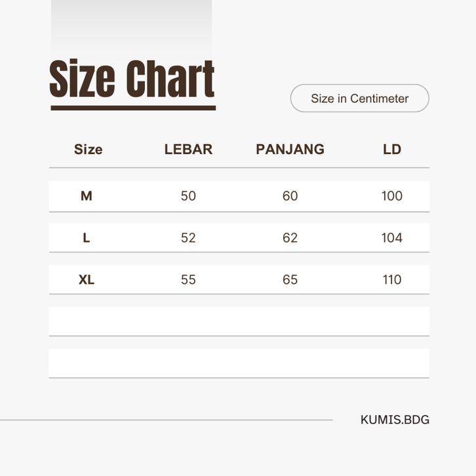Click the Size column header
Viewport: 476px width, 476px height.
coord(88,149)
